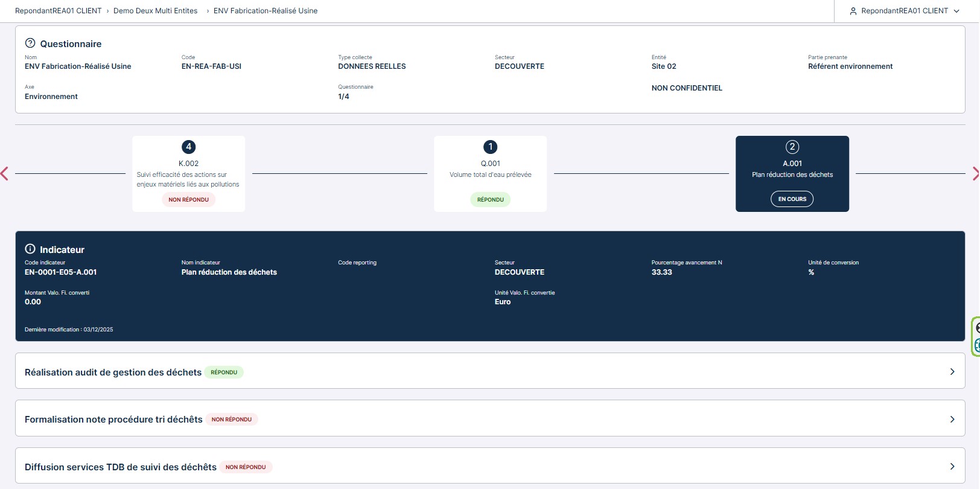
Task: Select the A.001 Plan réduction des déchets card
Action: 792,174
